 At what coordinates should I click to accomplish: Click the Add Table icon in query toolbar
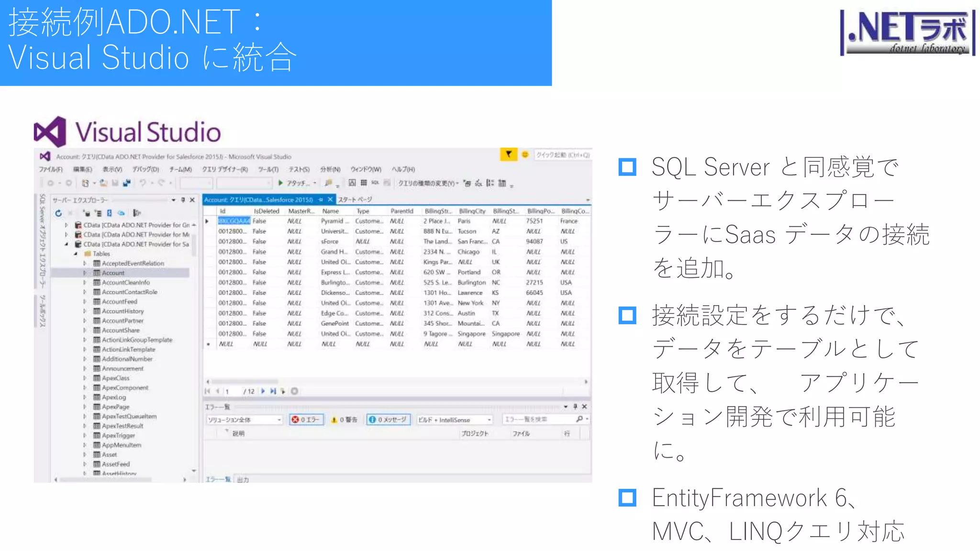pyautogui.click(x=502, y=183)
